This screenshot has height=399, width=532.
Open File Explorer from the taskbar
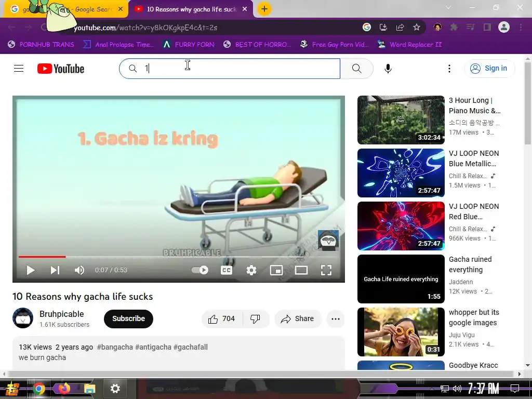click(x=89, y=389)
